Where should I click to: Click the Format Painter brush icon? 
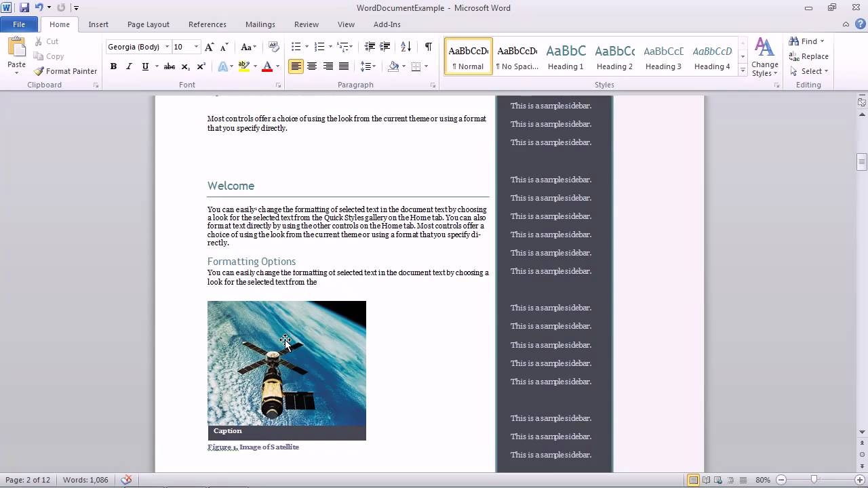[x=39, y=71]
